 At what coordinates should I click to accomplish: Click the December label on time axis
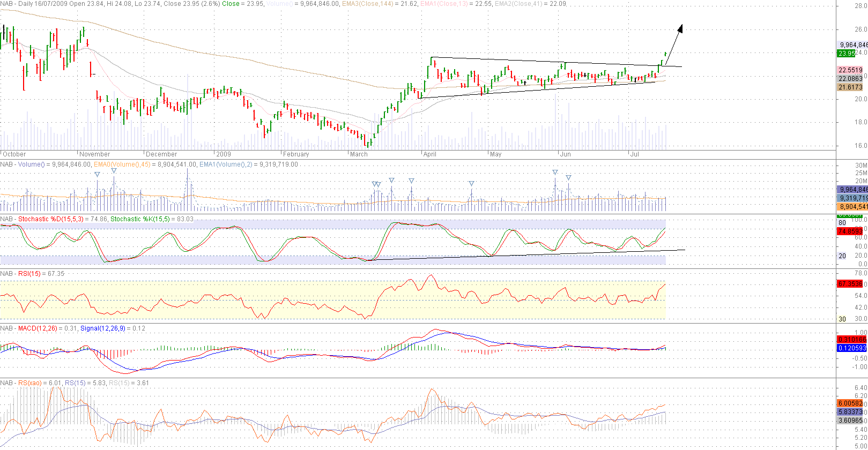click(x=161, y=154)
